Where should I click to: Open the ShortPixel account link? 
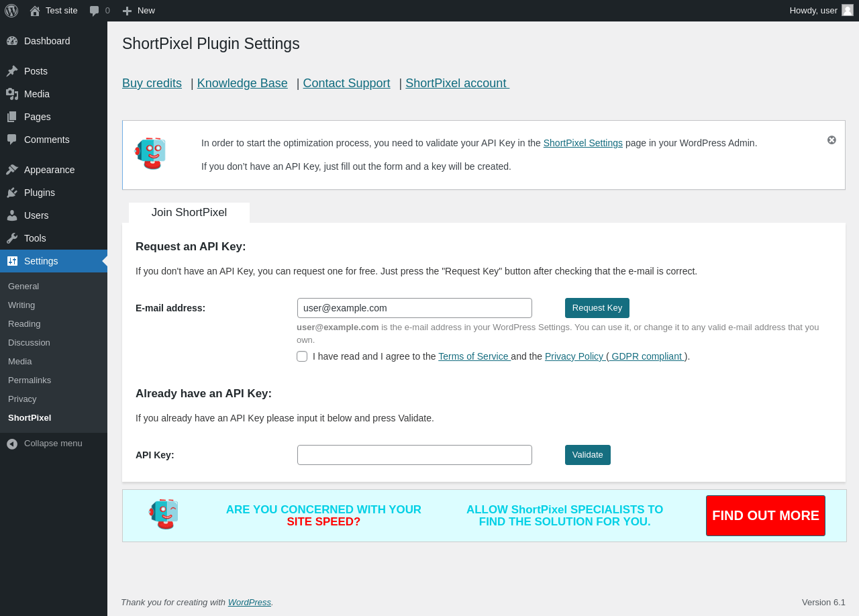[x=457, y=83]
